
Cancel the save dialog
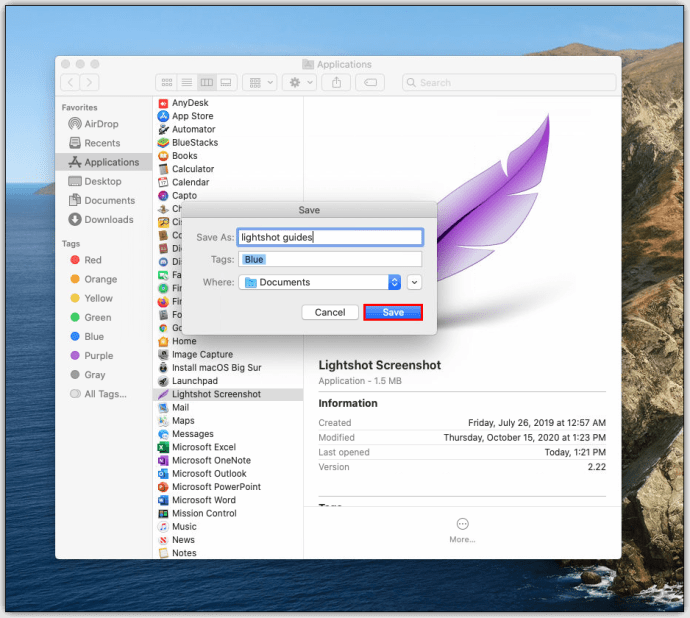click(x=330, y=312)
